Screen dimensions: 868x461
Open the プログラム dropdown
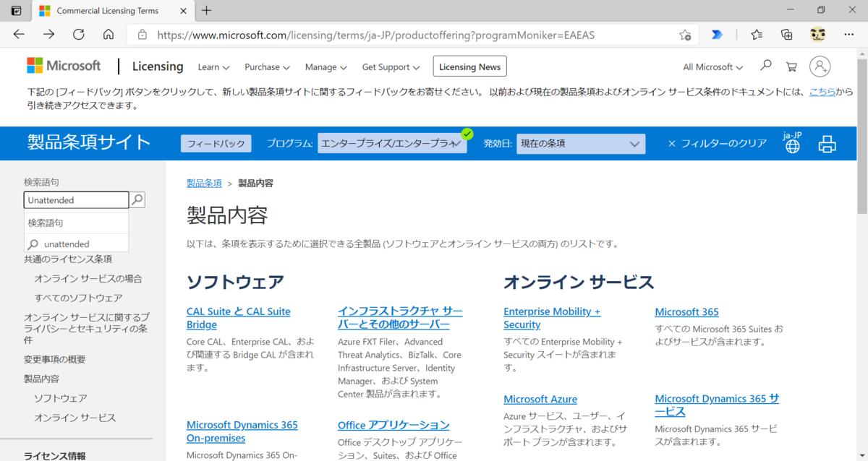pyautogui.click(x=392, y=143)
